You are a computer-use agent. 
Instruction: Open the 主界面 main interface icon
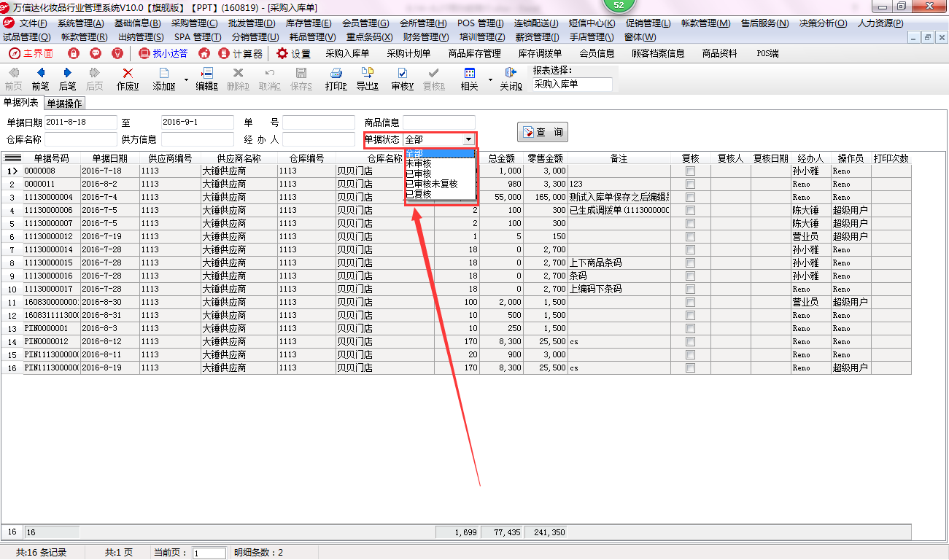pyautogui.click(x=31, y=53)
